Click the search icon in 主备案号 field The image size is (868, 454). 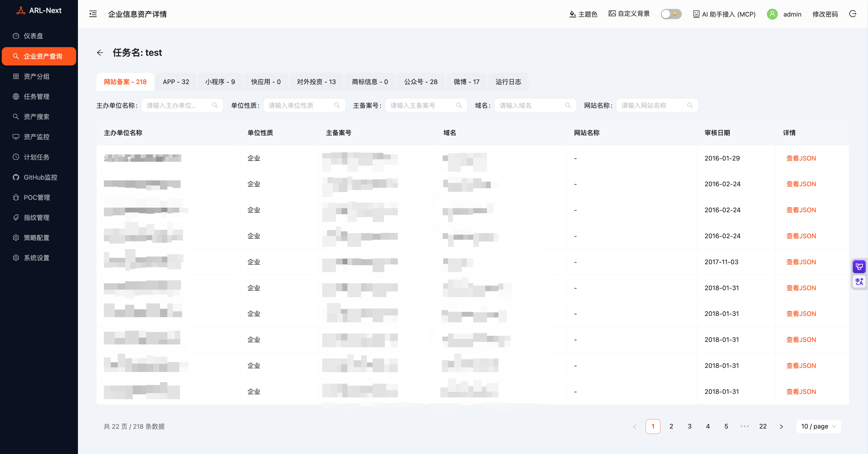point(459,105)
